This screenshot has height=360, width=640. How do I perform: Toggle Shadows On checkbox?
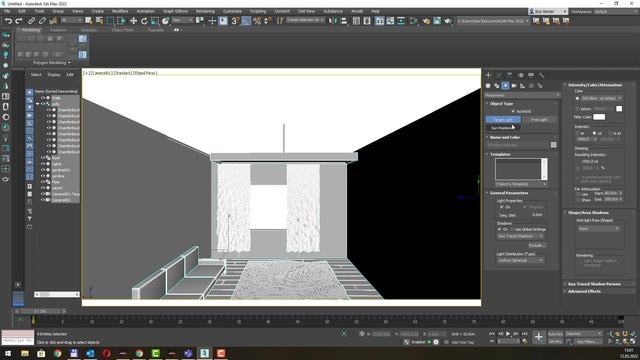tap(499, 229)
